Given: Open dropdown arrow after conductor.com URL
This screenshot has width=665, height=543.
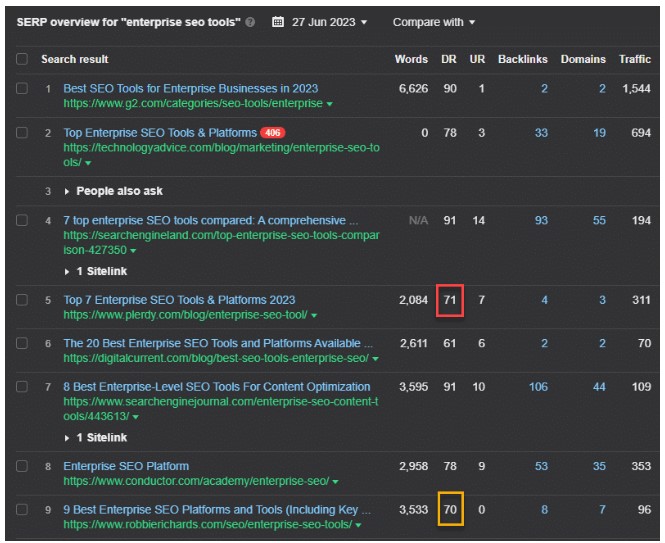Looking at the screenshot, I should (335, 481).
